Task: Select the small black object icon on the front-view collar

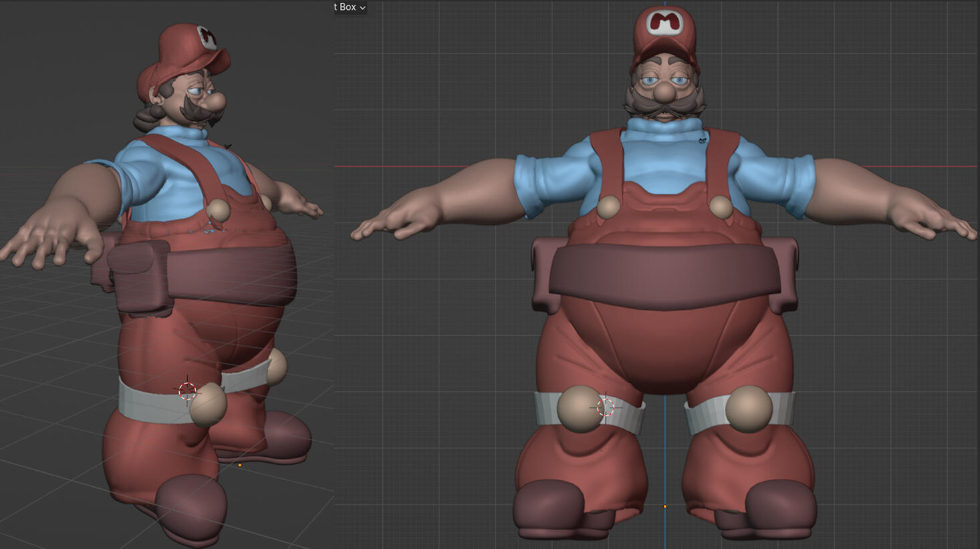Action: [x=703, y=140]
